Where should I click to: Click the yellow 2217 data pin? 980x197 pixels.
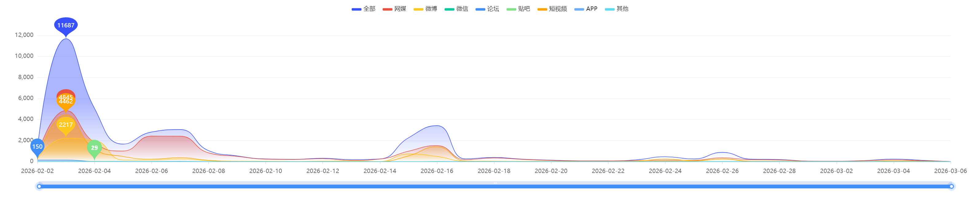66,125
